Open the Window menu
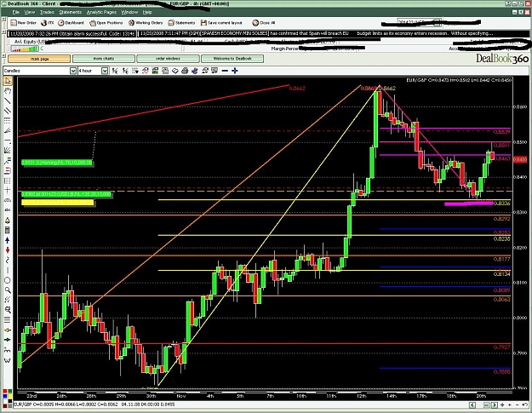Viewport: 532px width, 413px height. click(129, 12)
